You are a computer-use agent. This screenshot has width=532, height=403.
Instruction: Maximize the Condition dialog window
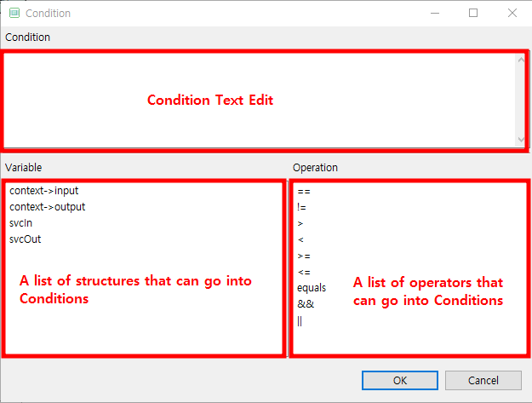(x=473, y=13)
